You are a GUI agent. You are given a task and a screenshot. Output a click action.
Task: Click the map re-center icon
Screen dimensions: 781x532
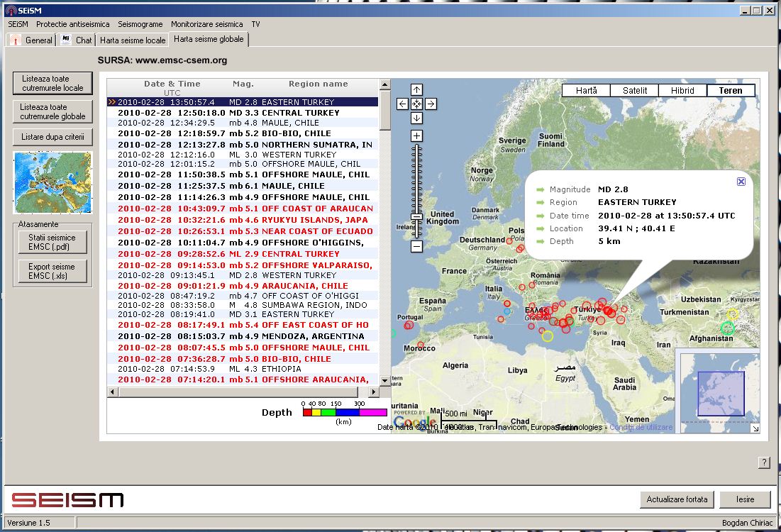coord(416,104)
